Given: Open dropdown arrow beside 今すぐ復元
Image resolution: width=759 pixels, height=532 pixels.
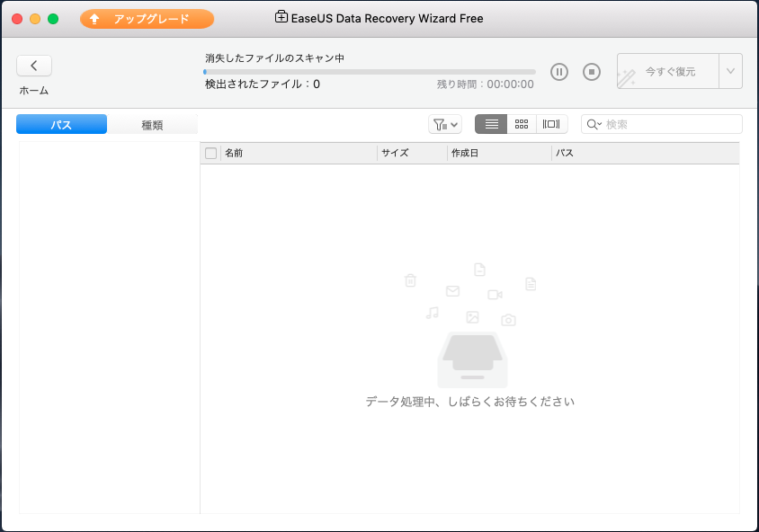Looking at the screenshot, I should [730, 71].
